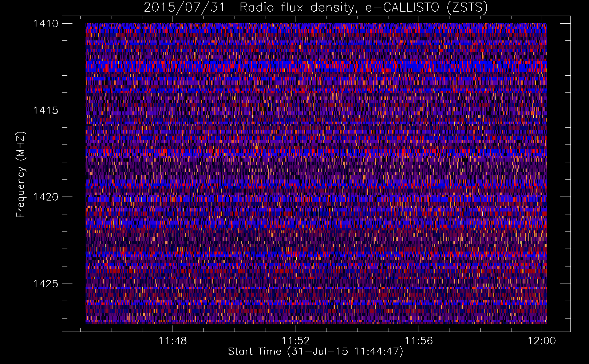Click the 11:52 time axis label
This screenshot has width=589, height=364.
[296, 341]
